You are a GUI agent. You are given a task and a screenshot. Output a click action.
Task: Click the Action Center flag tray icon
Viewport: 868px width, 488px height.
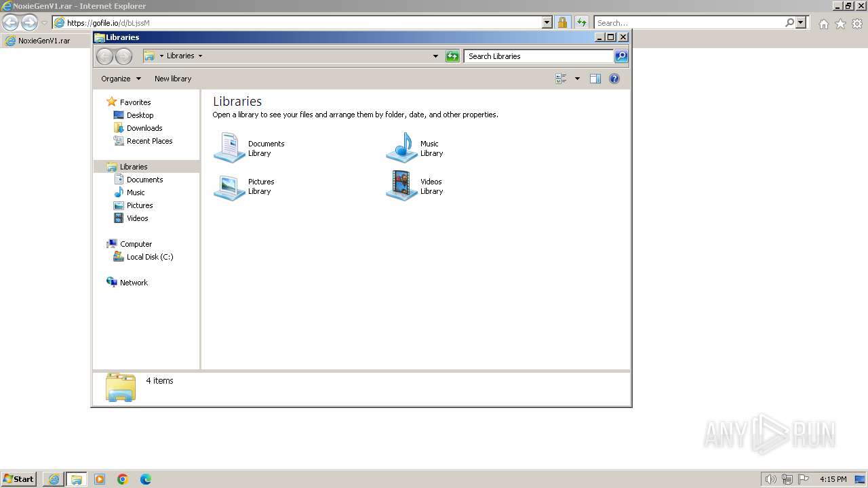click(x=803, y=479)
